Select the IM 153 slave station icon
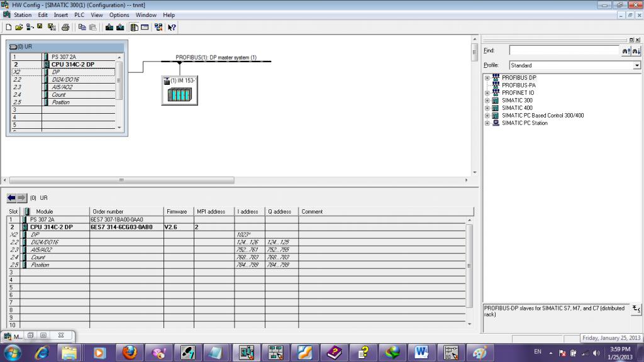 pos(179,90)
